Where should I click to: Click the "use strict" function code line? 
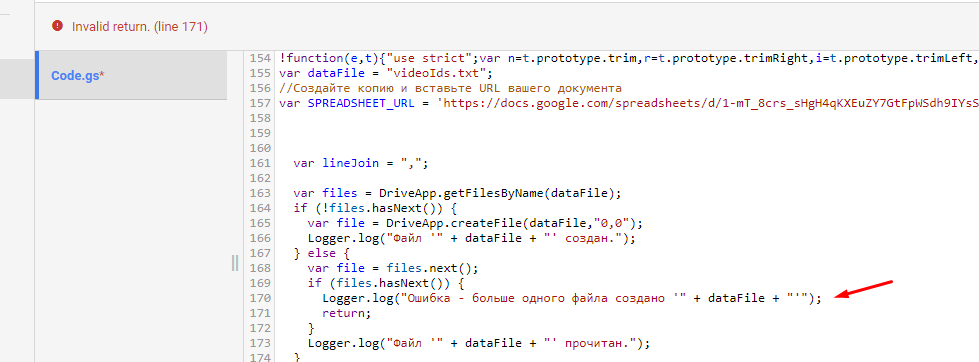coord(628,58)
